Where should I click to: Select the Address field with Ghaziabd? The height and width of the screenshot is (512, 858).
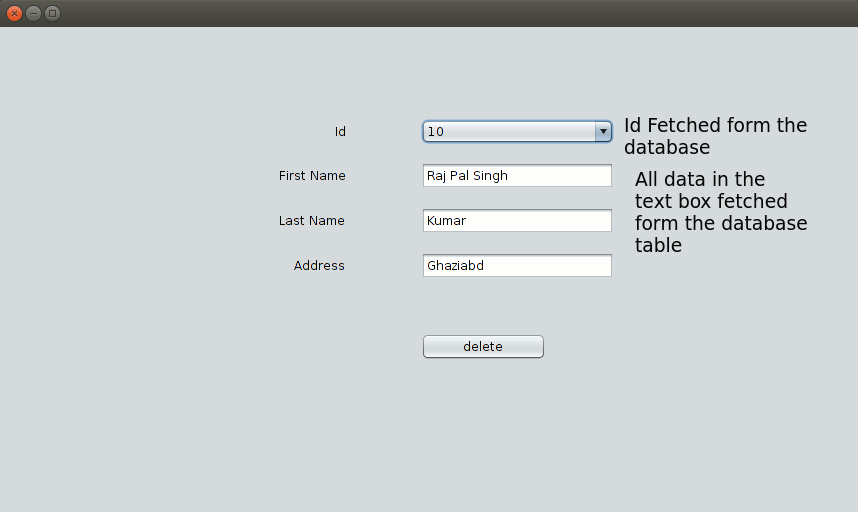[x=517, y=266]
